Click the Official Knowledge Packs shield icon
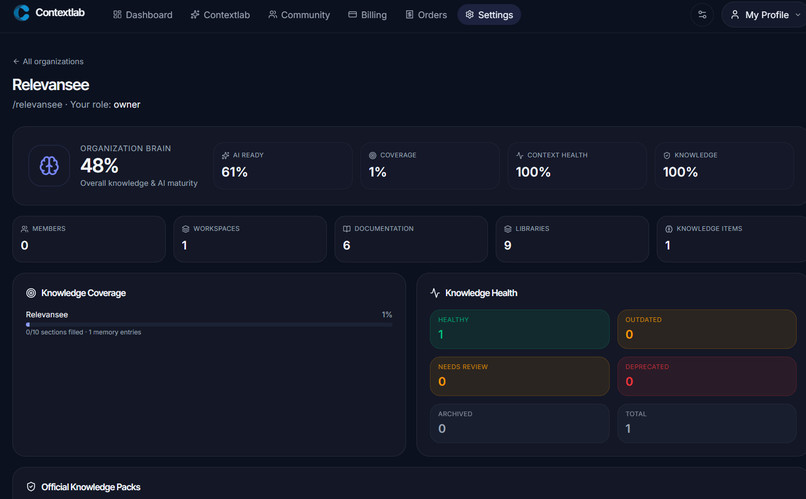 (x=31, y=487)
